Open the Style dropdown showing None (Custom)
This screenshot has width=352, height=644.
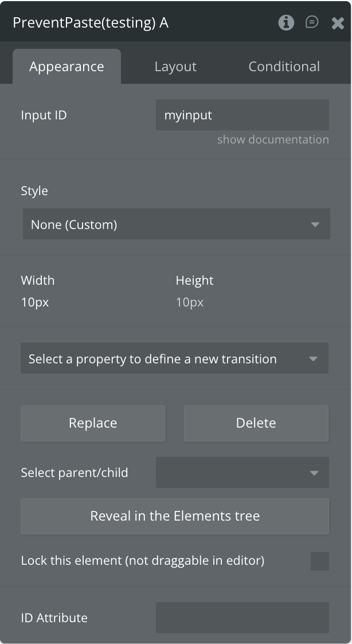point(176,224)
